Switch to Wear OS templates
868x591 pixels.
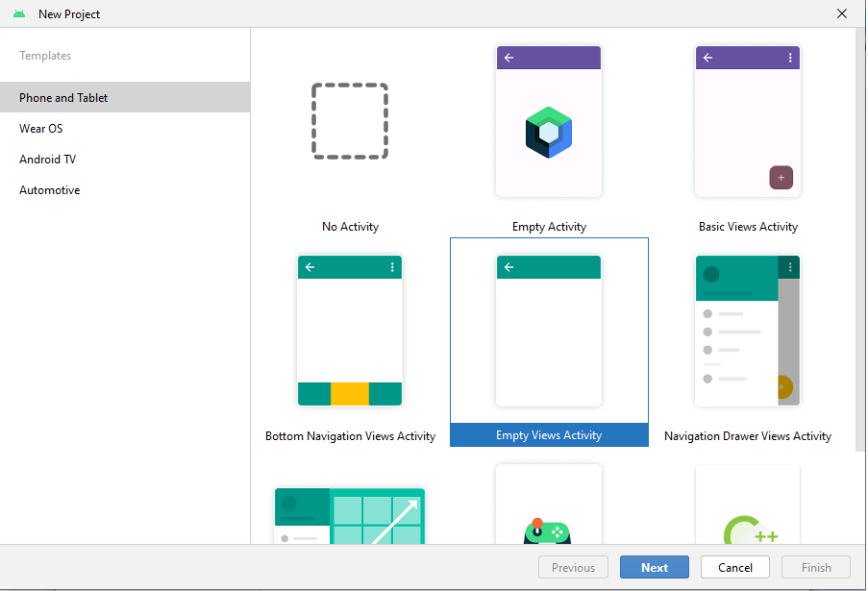pos(41,129)
